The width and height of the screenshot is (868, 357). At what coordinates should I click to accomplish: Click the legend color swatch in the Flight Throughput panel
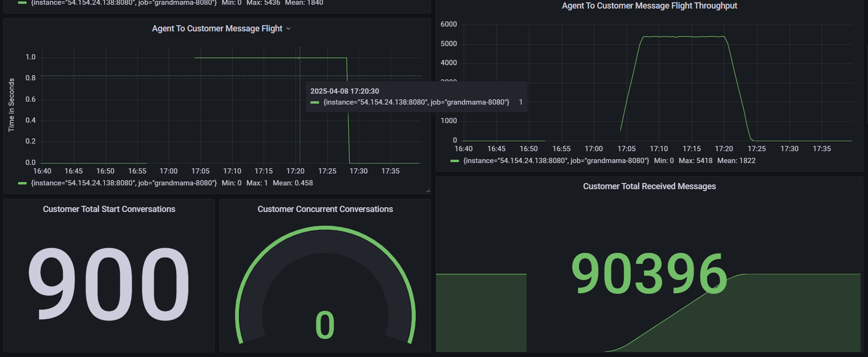pyautogui.click(x=454, y=161)
